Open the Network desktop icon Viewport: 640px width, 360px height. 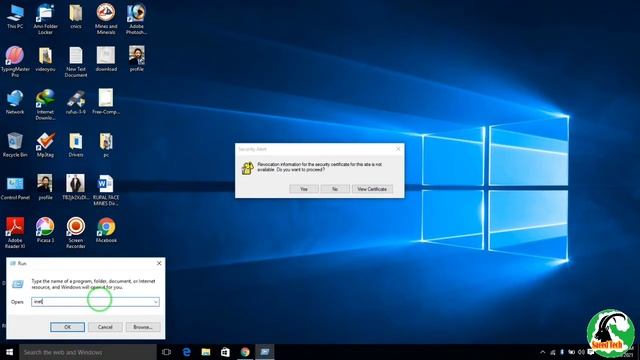[15, 102]
